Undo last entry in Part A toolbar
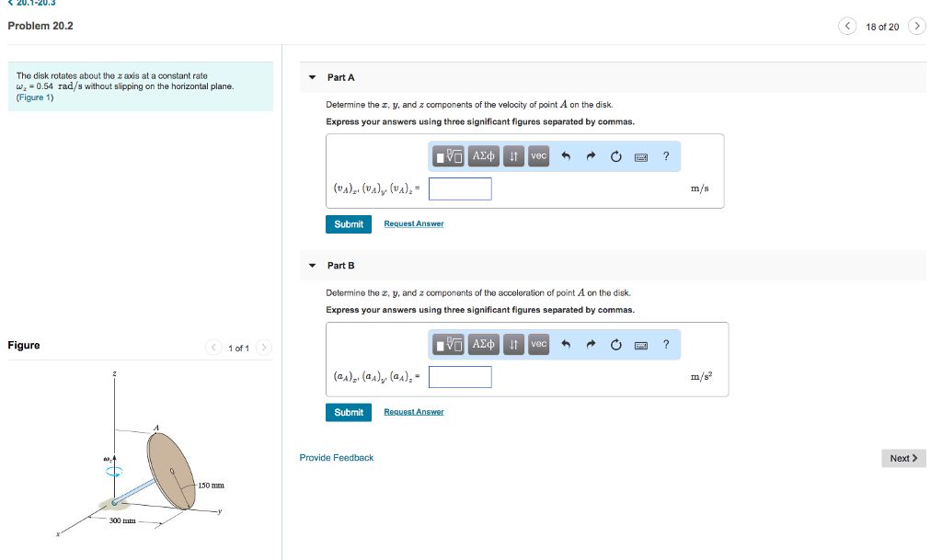Image resolution: width=942 pixels, height=560 pixels. pos(566,156)
